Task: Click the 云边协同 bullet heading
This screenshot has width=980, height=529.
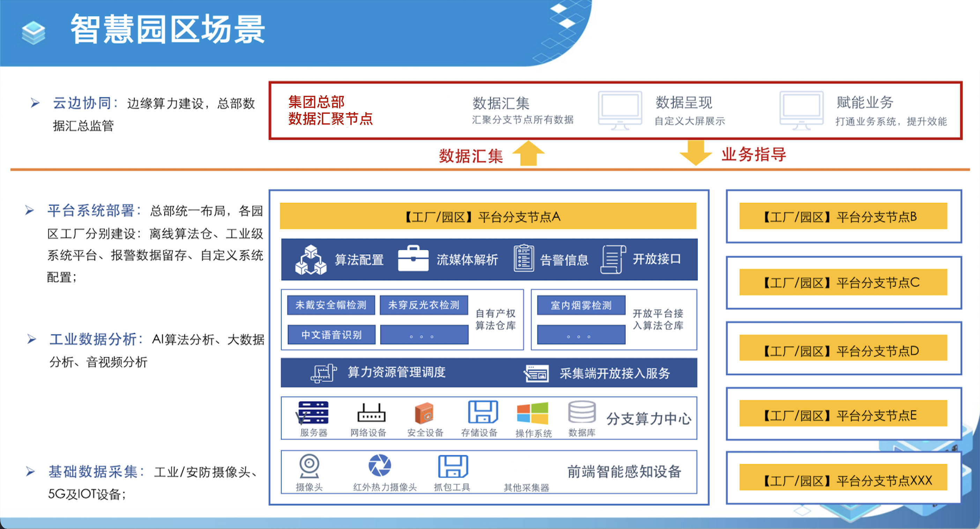Action: coord(86,103)
